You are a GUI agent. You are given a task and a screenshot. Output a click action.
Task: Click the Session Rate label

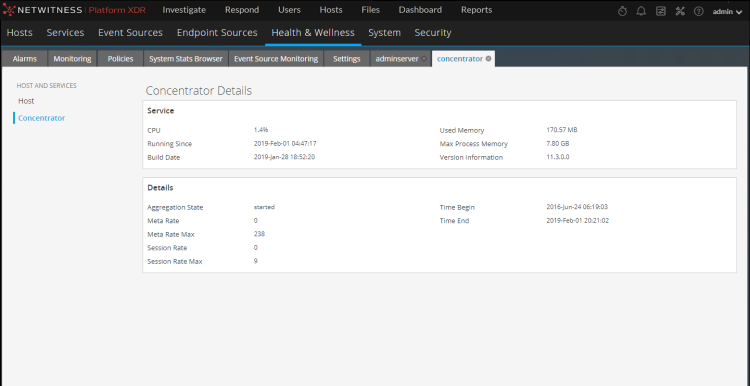pos(167,248)
